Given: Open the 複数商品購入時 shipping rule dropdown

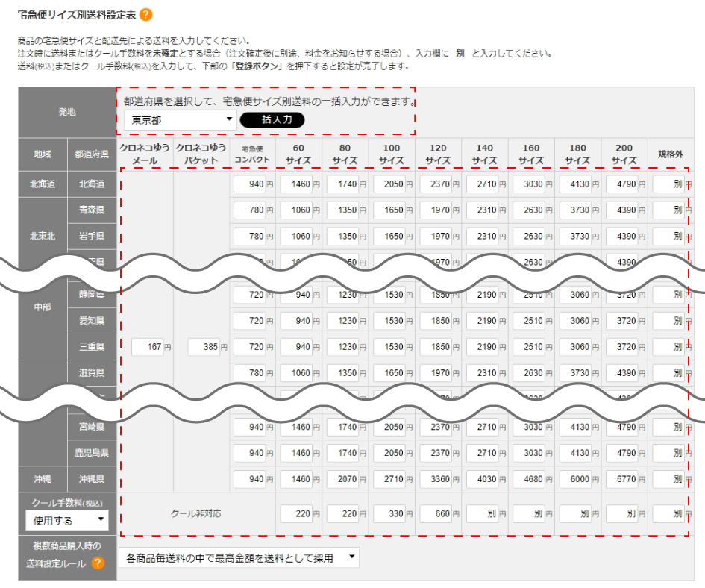Looking at the screenshot, I should click(x=237, y=556).
